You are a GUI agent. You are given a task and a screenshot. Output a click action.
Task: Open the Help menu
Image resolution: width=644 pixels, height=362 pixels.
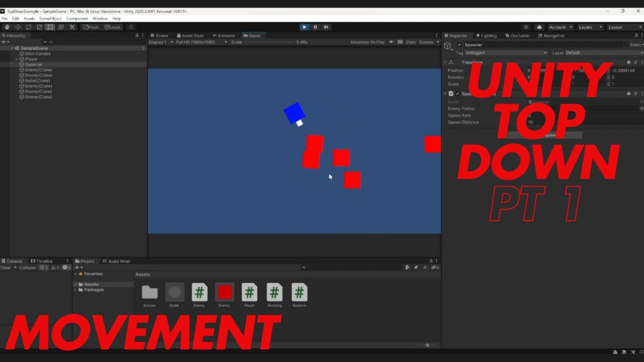[x=116, y=19]
